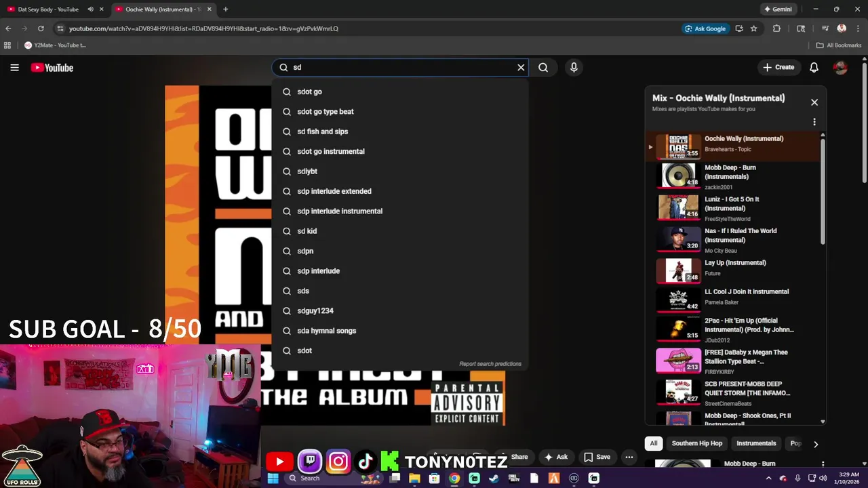Screen dimensions: 868x488
Task: Open mix playlist three-dot options
Action: (814, 122)
